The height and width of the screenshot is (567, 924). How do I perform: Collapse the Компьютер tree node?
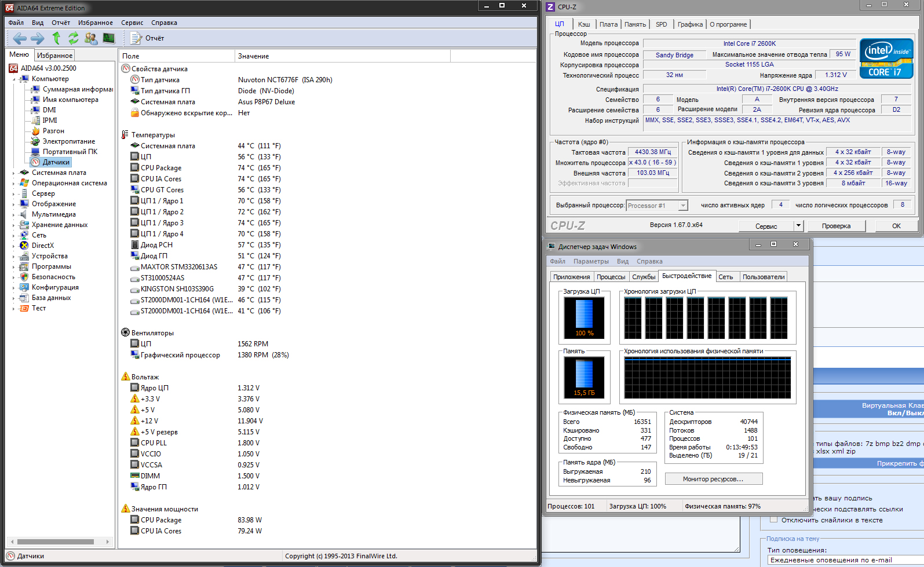pos(14,79)
